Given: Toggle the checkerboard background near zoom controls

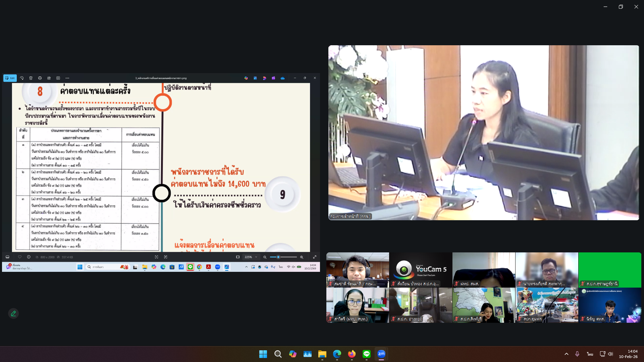Looking at the screenshot, I should tap(238, 257).
